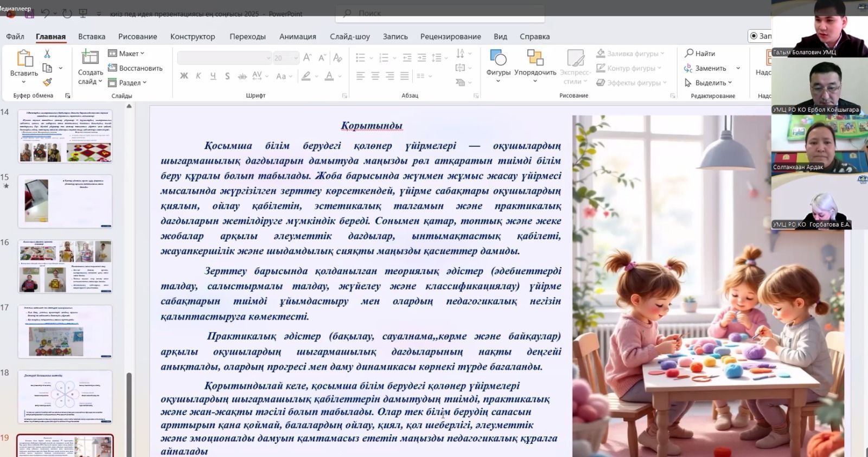Click the Вставить paste clipboard icon
The image size is (868, 457).
pos(24,59)
